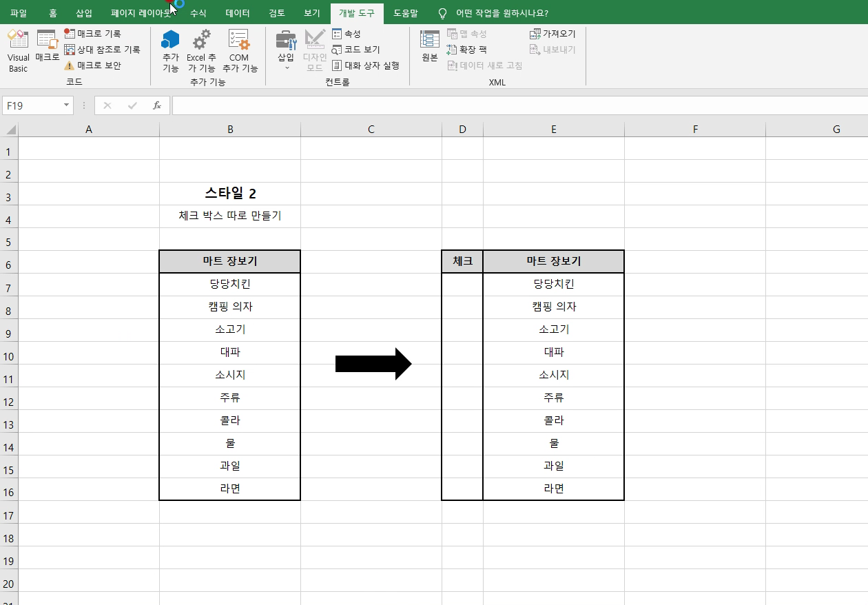Click the 어떤 작업을 원하시나요 search box
This screenshot has height=605, width=868.
click(x=502, y=13)
